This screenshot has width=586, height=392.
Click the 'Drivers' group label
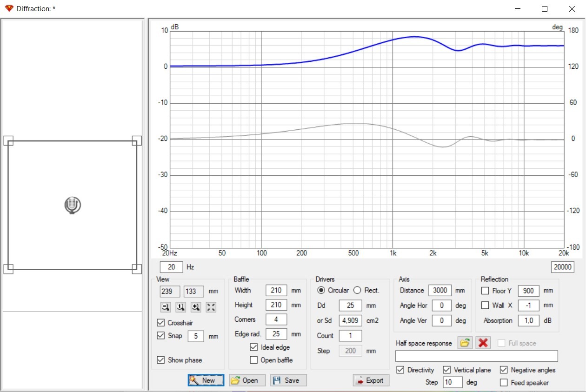click(x=325, y=279)
